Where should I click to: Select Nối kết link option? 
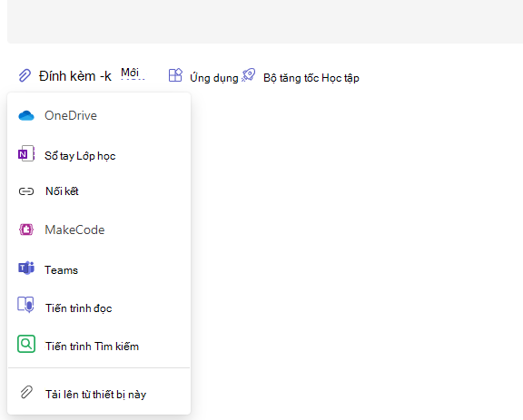[x=99, y=191]
